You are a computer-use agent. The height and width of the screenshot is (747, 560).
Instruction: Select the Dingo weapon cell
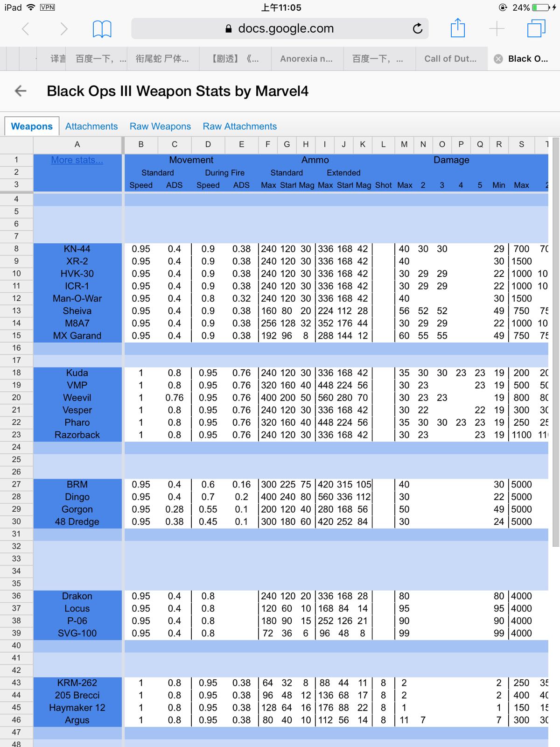tap(77, 497)
